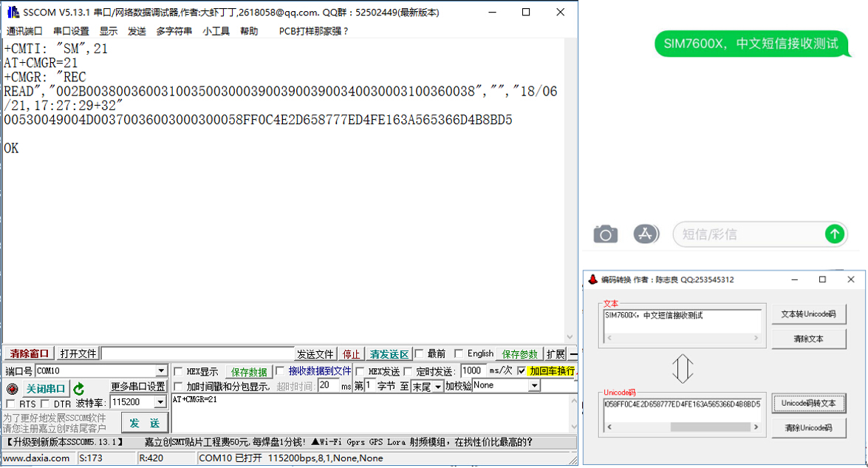Click the SSCOM app icon in title bar
This screenshot has height=468, width=868.
[x=13, y=12]
